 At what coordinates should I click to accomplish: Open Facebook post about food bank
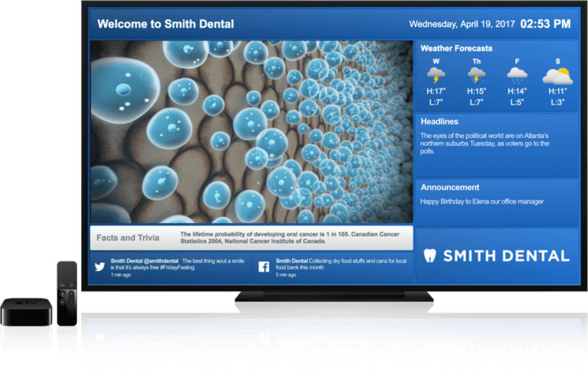coord(341,264)
